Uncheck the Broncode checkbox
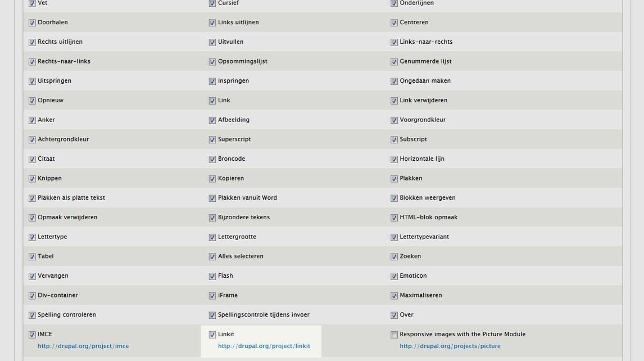644x361 pixels. click(x=212, y=159)
